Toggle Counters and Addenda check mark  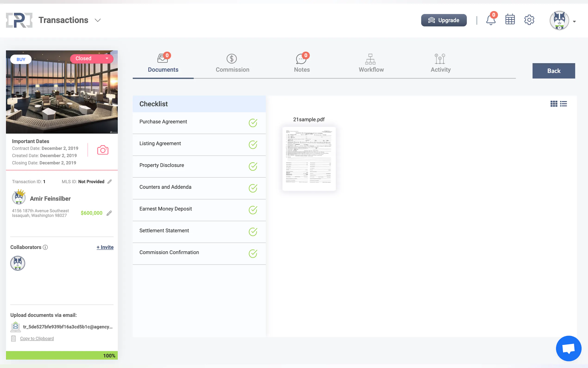(x=253, y=188)
